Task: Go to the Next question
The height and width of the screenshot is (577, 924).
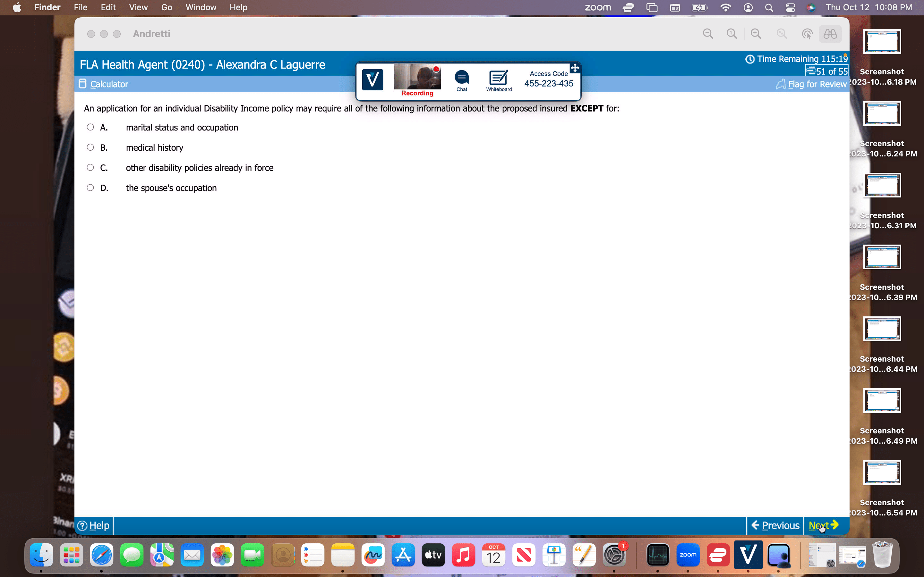Action: (x=823, y=525)
